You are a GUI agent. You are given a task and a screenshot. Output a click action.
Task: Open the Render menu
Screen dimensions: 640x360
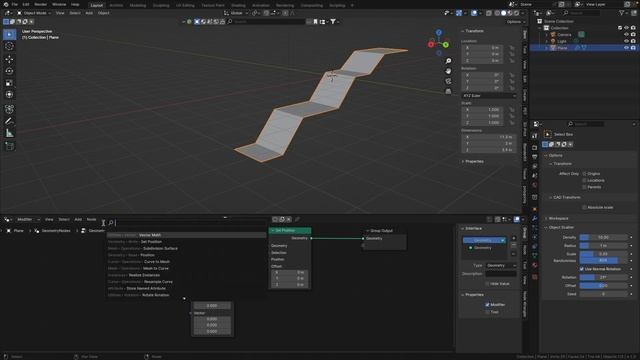coord(40,4)
